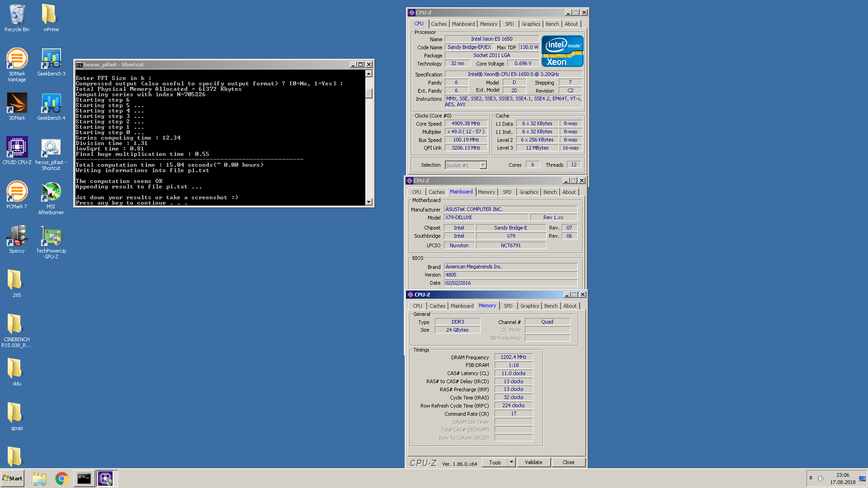Switch to CPU-Z taskbar button
The height and width of the screenshot is (488, 868).
pyautogui.click(x=105, y=479)
